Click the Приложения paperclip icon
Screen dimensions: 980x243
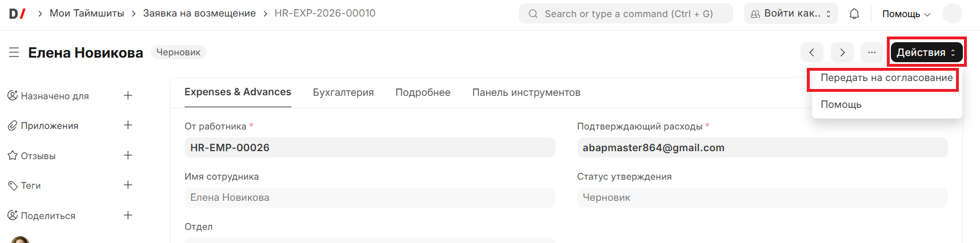pyautogui.click(x=13, y=125)
